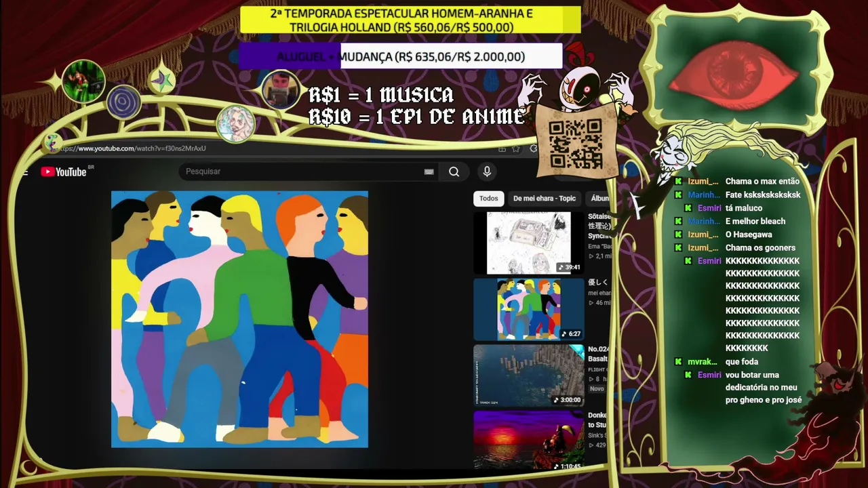Click the star-shaped avatar in the overlay

pyautogui.click(x=161, y=81)
